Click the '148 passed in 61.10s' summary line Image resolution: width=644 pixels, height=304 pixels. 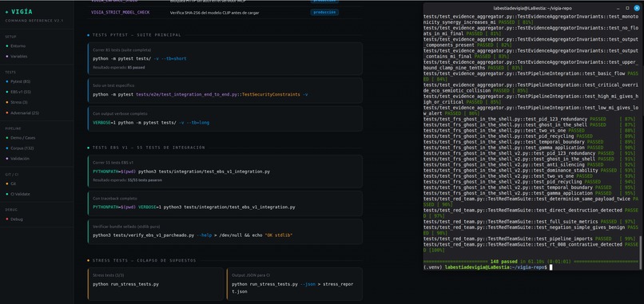point(531,262)
